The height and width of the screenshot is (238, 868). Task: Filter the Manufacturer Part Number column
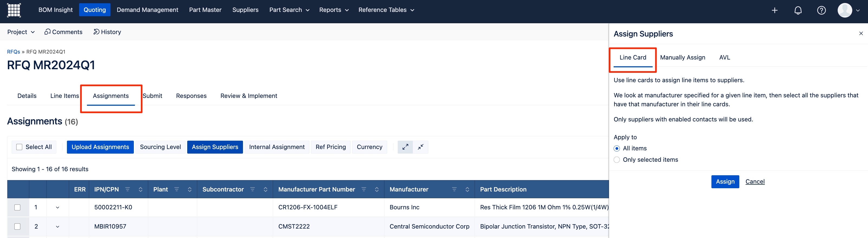364,189
